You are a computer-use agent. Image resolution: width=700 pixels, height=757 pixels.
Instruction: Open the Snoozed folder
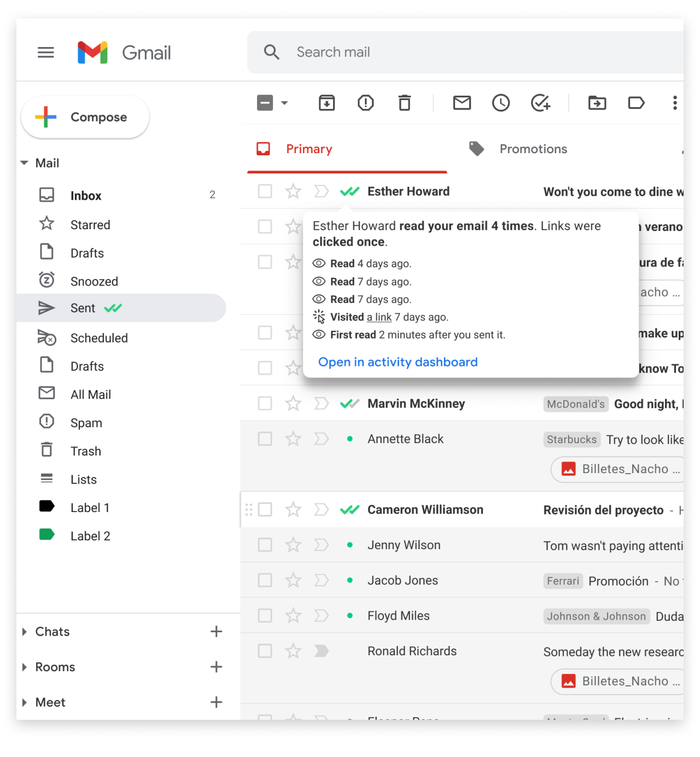pos(121,281)
